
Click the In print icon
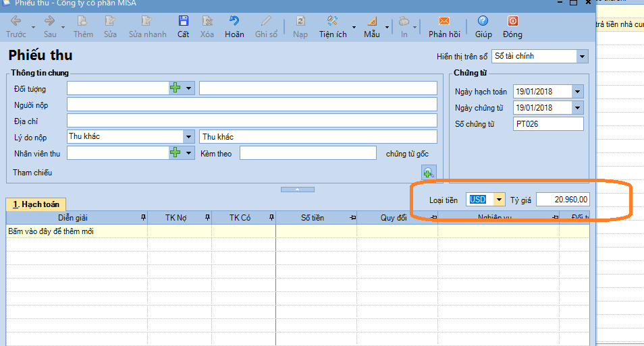tap(404, 21)
